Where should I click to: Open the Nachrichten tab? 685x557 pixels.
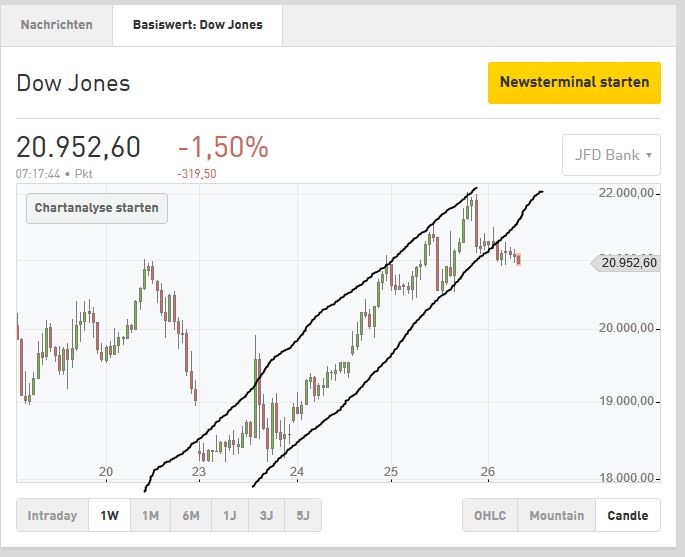56,24
